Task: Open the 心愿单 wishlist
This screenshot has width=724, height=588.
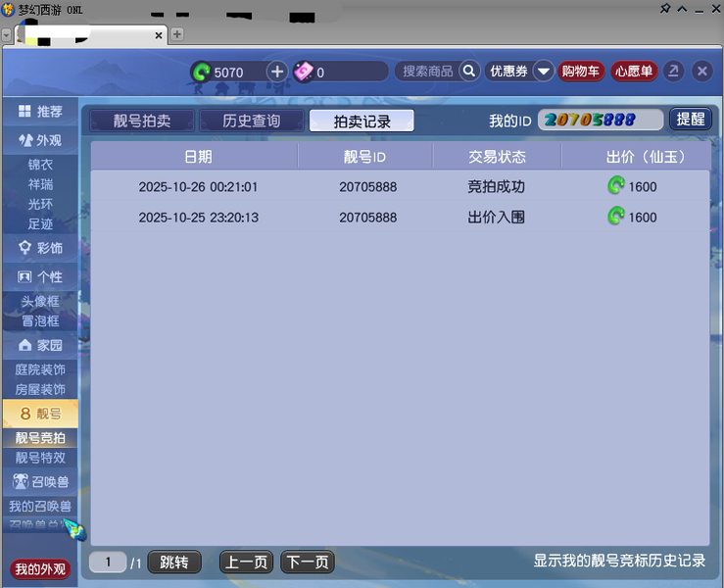Action: coord(634,72)
